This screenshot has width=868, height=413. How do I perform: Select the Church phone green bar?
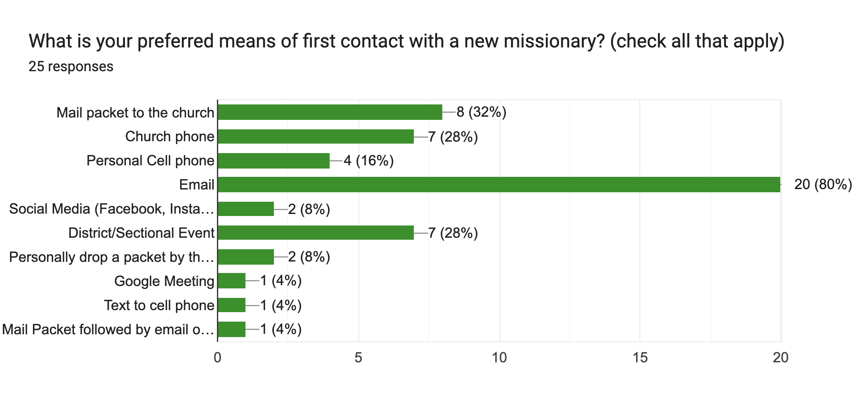coord(316,136)
